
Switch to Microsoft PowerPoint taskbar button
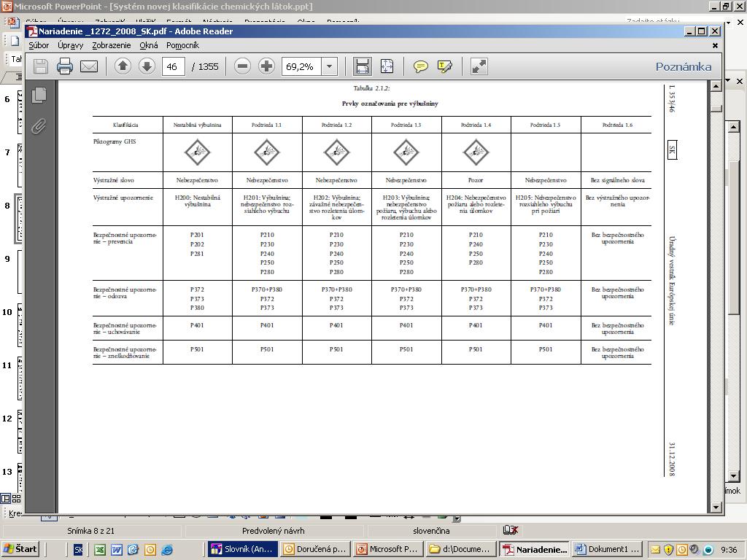point(388,549)
